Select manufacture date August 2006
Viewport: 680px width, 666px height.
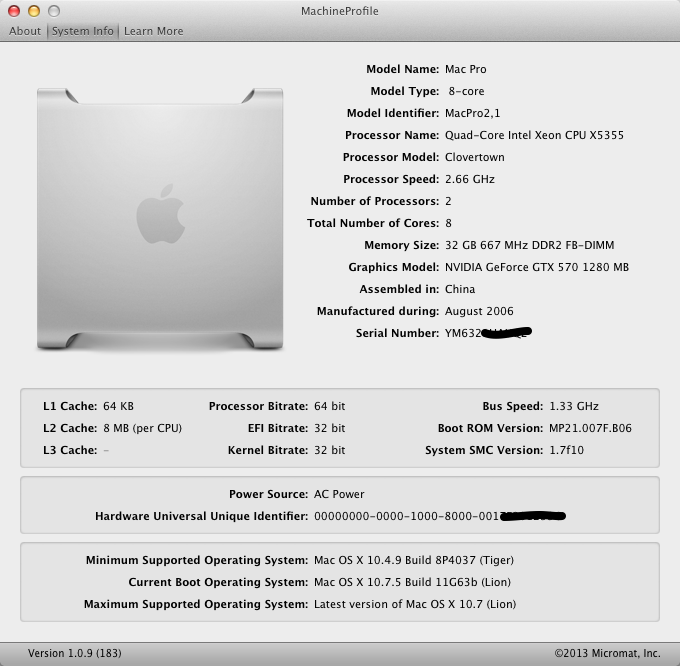coord(479,311)
